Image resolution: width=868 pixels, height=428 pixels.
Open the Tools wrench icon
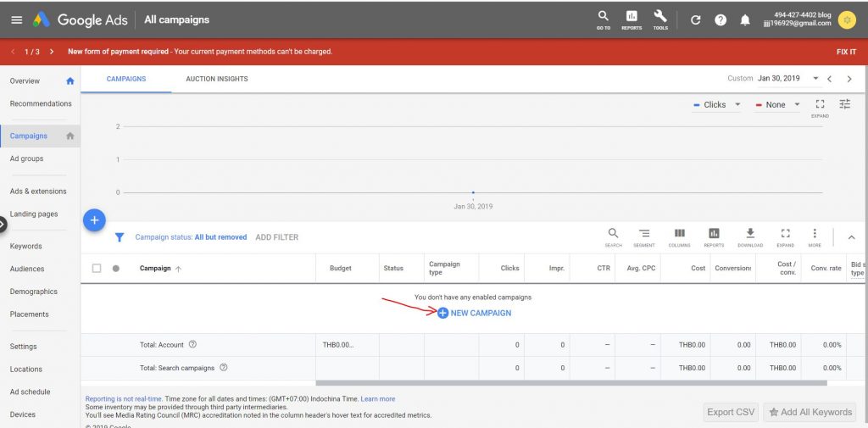pos(660,20)
